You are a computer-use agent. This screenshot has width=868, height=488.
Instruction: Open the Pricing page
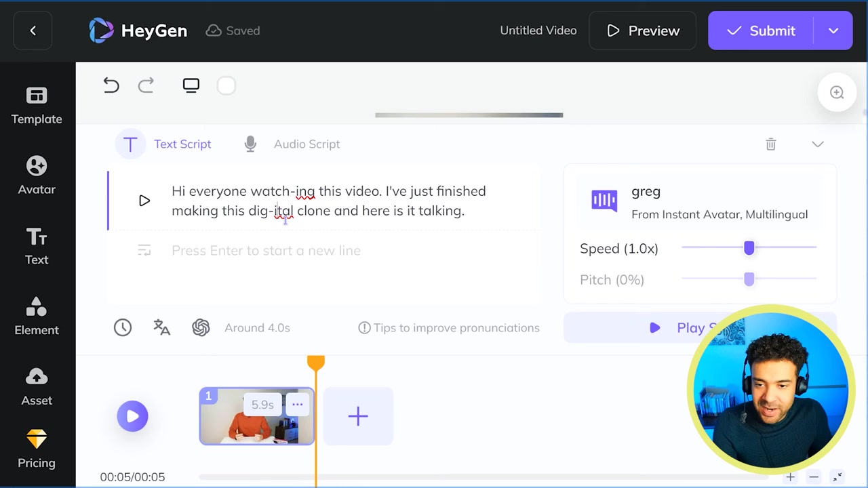coord(37,450)
